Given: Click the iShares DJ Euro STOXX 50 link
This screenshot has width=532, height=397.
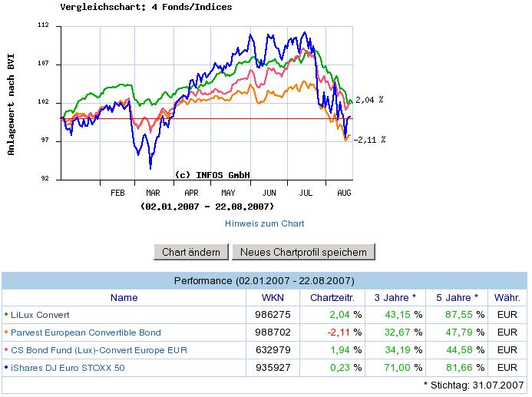Looking at the screenshot, I should [68, 368].
